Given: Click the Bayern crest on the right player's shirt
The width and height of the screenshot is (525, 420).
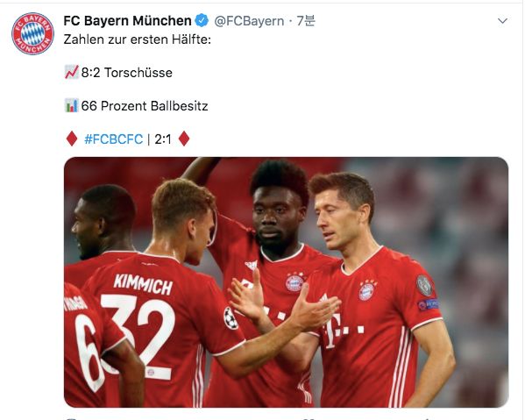Looking at the screenshot, I should point(367,290).
